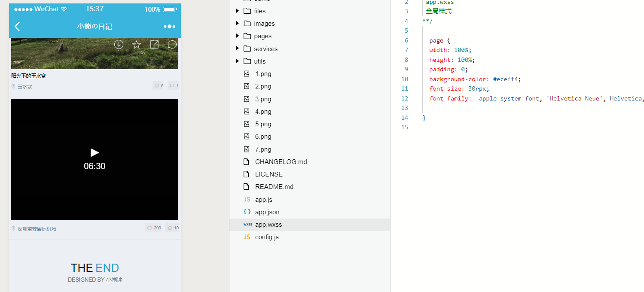Click the location pin beside 玉水寨
This screenshot has width=644, height=292.
tap(13, 86)
